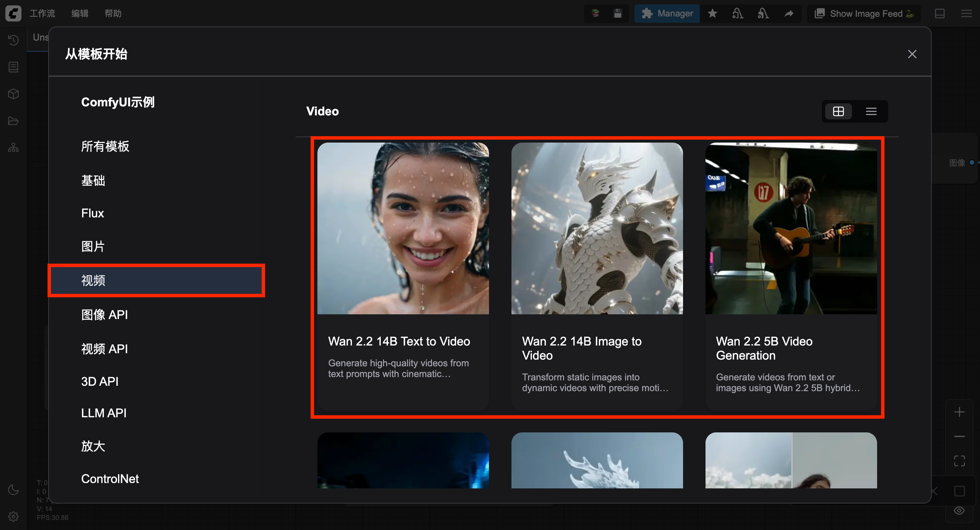The width and height of the screenshot is (980, 530).
Task: Close the template dialog
Action: [912, 54]
